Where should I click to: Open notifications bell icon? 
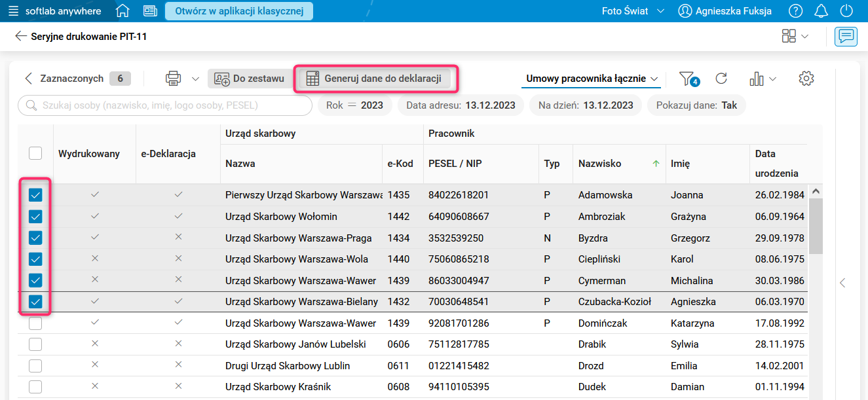click(821, 11)
